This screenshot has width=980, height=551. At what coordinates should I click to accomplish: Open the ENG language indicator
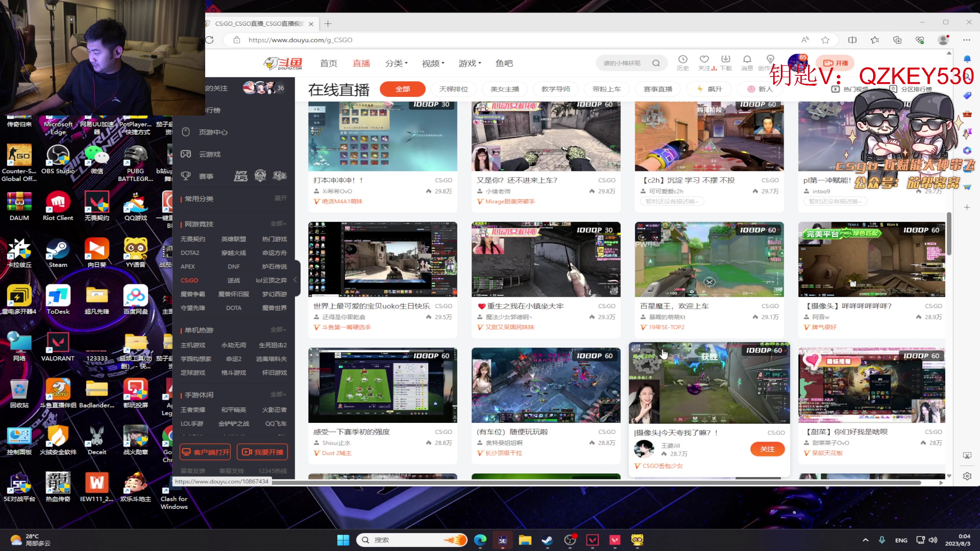(901, 540)
